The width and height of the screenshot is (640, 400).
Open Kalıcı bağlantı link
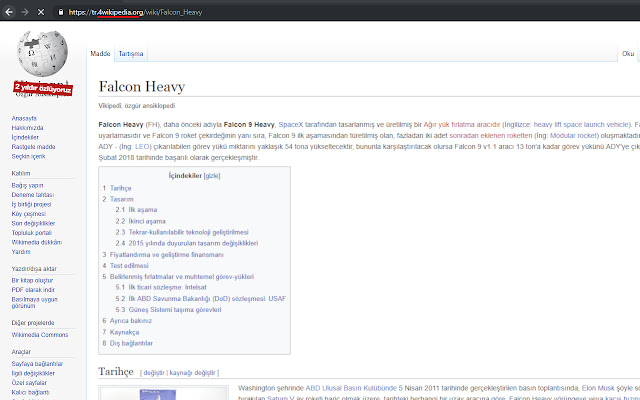tap(30, 392)
